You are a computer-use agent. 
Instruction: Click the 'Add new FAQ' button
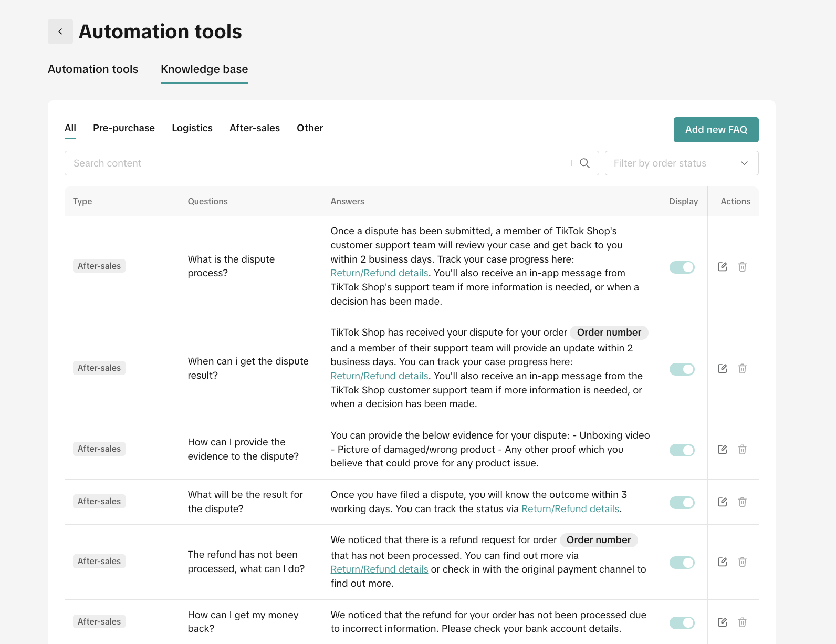(716, 130)
